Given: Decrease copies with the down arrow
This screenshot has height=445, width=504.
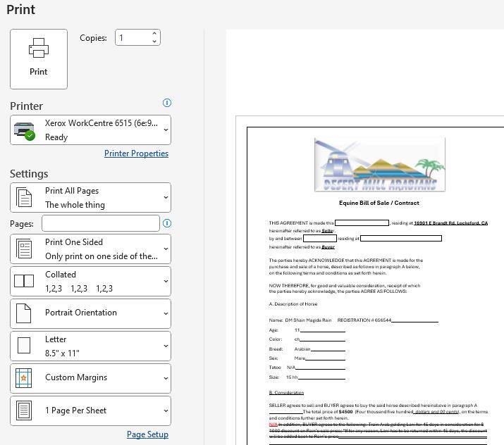Looking at the screenshot, I should (154, 42).
